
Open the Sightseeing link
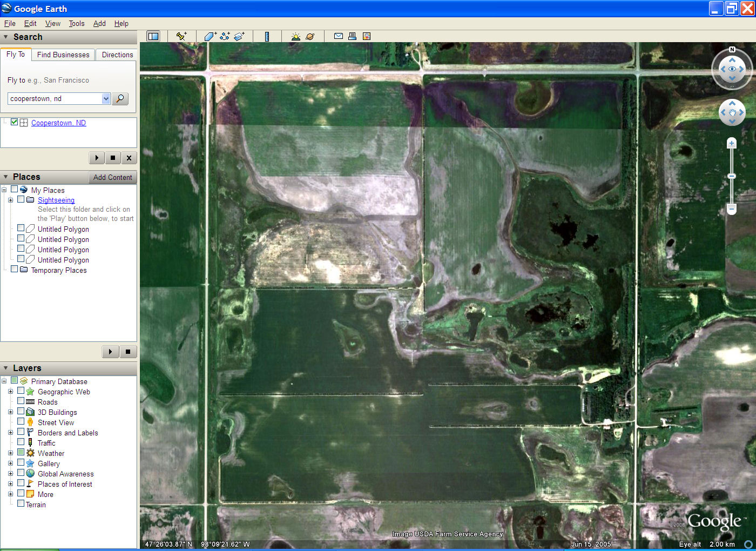(56, 200)
